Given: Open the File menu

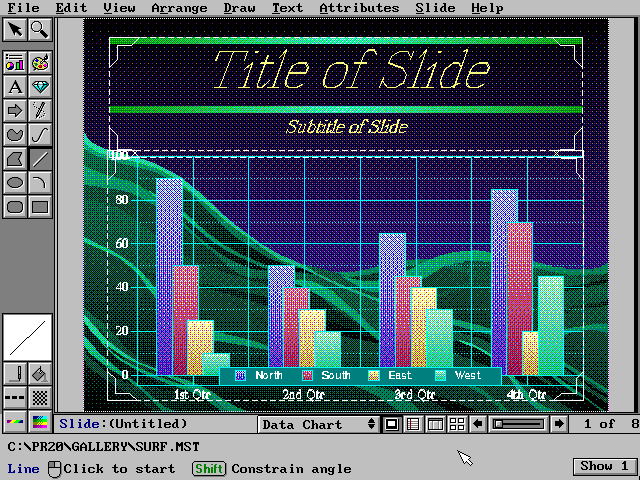Looking at the screenshot, I should [x=24, y=8].
